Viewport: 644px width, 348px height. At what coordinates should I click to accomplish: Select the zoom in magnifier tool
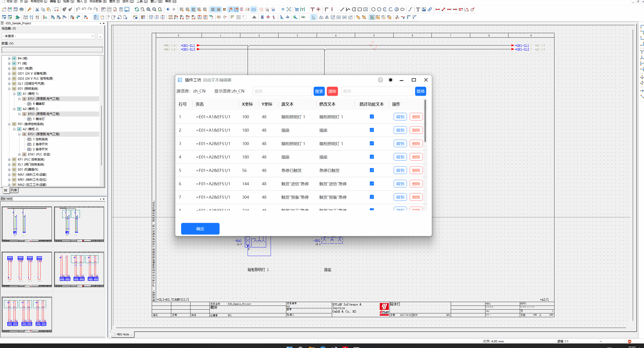(x=148, y=10)
